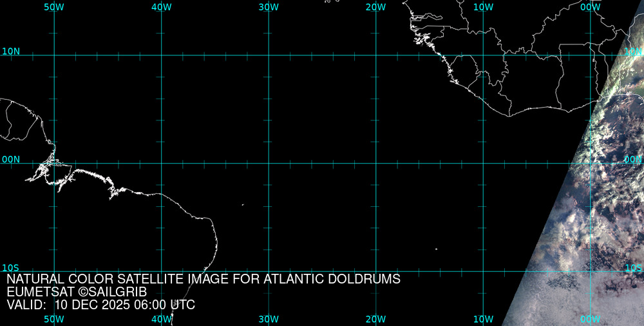
Task: Click the 40W longitude label on top axis
Action: (x=161, y=7)
